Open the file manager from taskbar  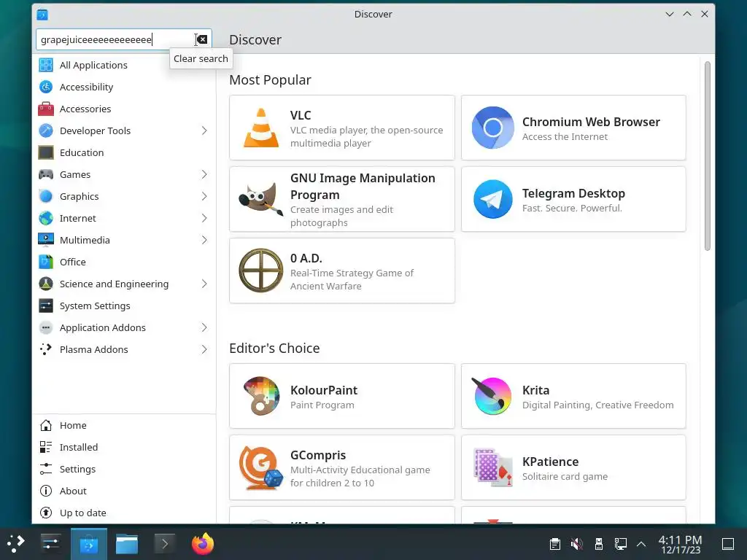127,544
